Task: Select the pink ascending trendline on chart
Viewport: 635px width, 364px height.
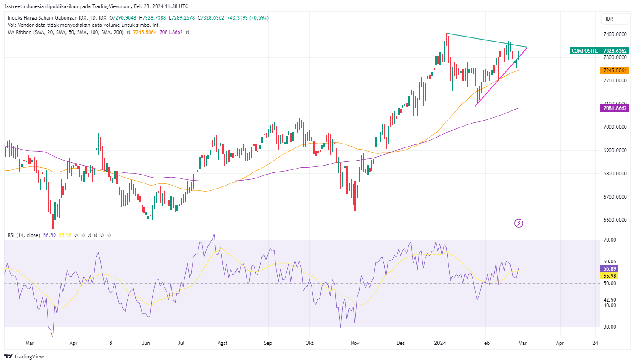Action: point(501,76)
